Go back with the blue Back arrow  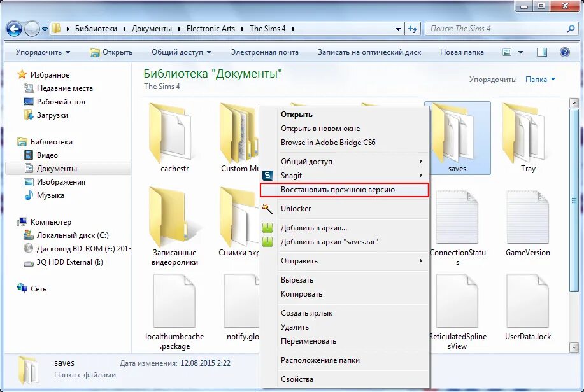point(14,29)
